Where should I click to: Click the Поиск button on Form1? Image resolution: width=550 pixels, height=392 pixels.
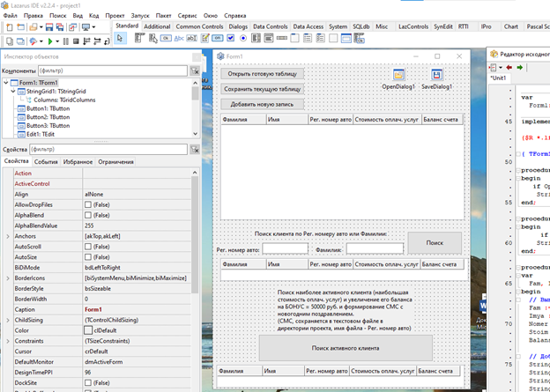tap(435, 241)
